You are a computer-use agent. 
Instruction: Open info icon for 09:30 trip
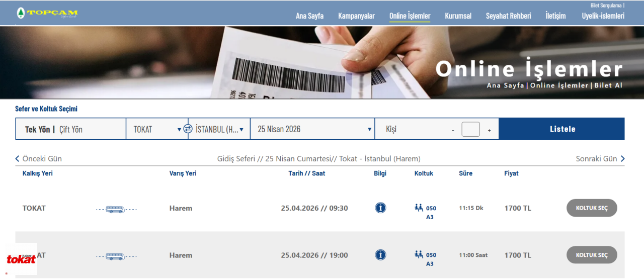pyautogui.click(x=380, y=208)
